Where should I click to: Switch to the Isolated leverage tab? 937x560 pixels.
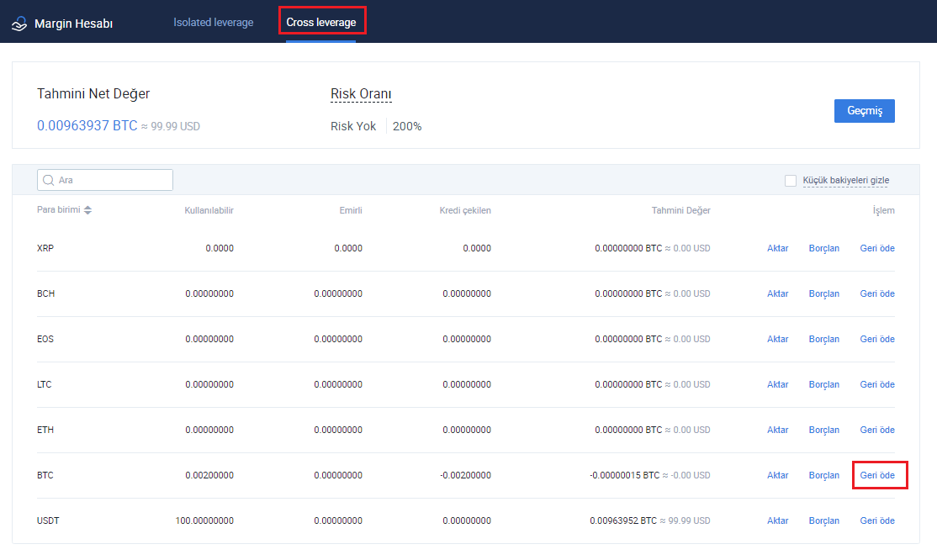(214, 22)
